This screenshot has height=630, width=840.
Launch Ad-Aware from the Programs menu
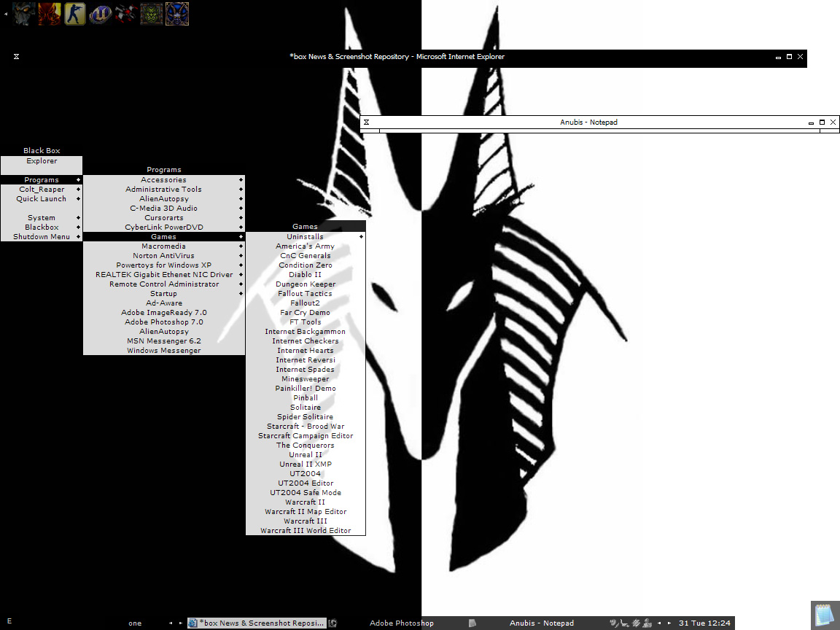click(164, 303)
